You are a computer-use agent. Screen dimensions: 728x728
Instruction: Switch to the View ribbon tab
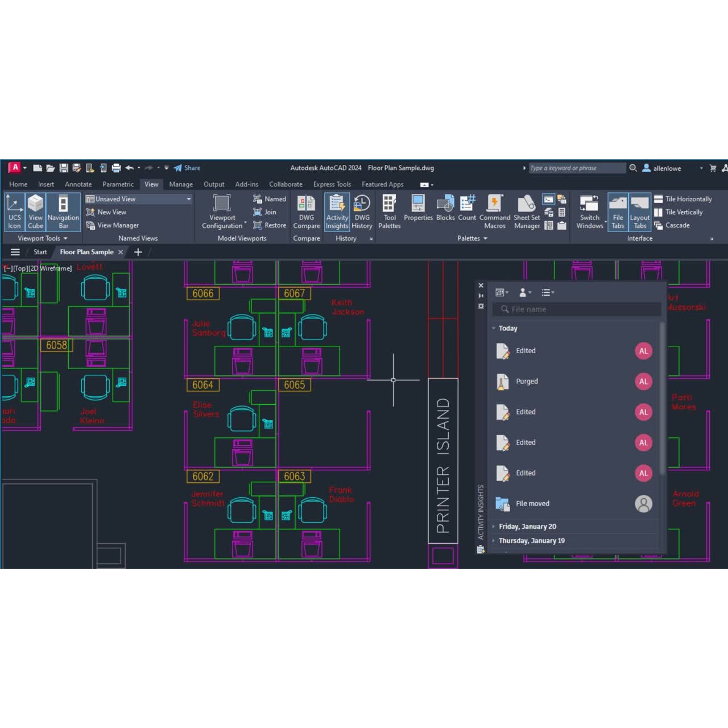point(151,184)
